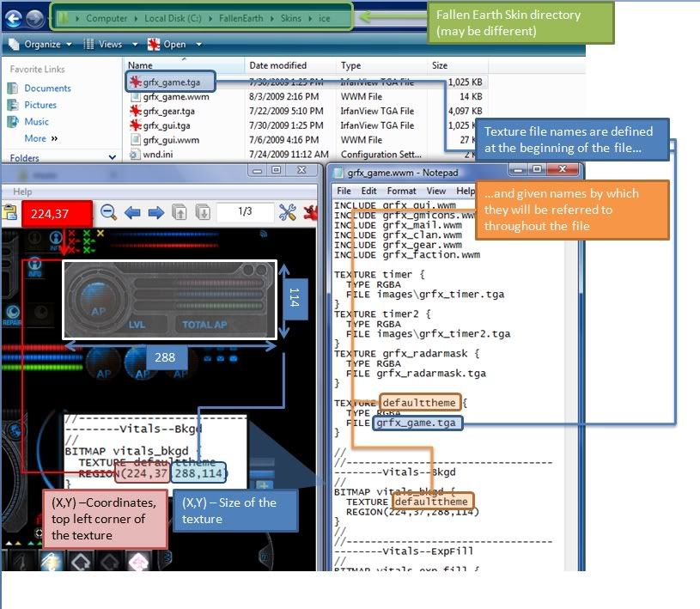
Task: Go back in the Explorer window
Action: click(14, 19)
